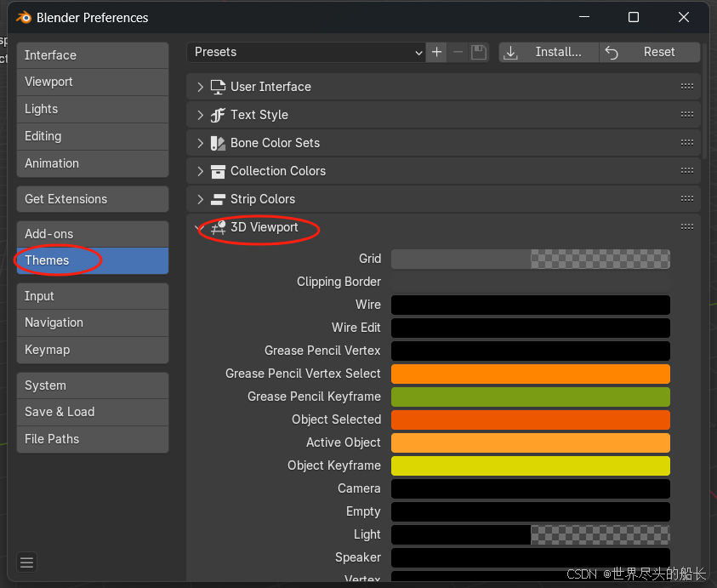Open the System preferences tab
The width and height of the screenshot is (717, 588).
93,385
